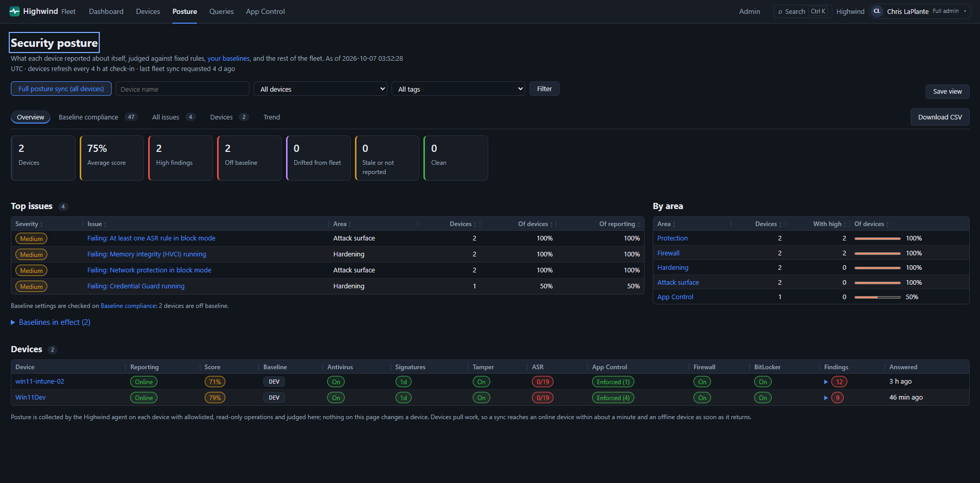Open the Admin link in header
The height and width of the screenshot is (483, 980).
click(x=750, y=11)
